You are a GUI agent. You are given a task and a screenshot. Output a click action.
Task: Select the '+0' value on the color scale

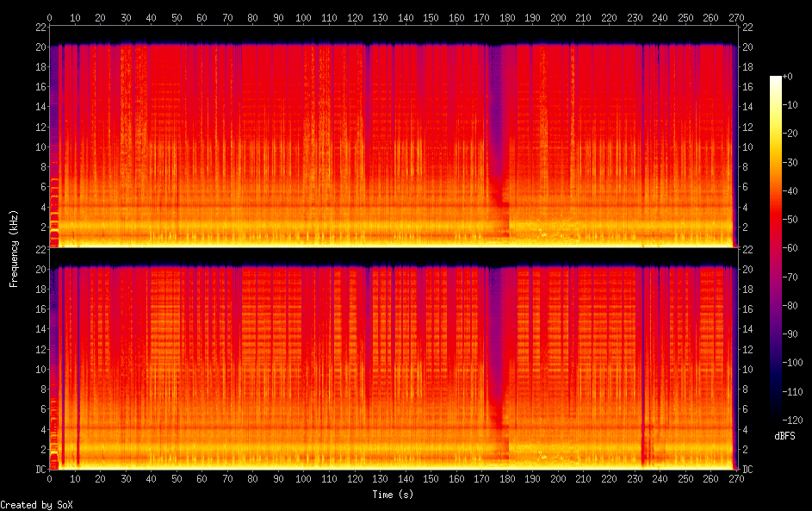tap(787, 76)
